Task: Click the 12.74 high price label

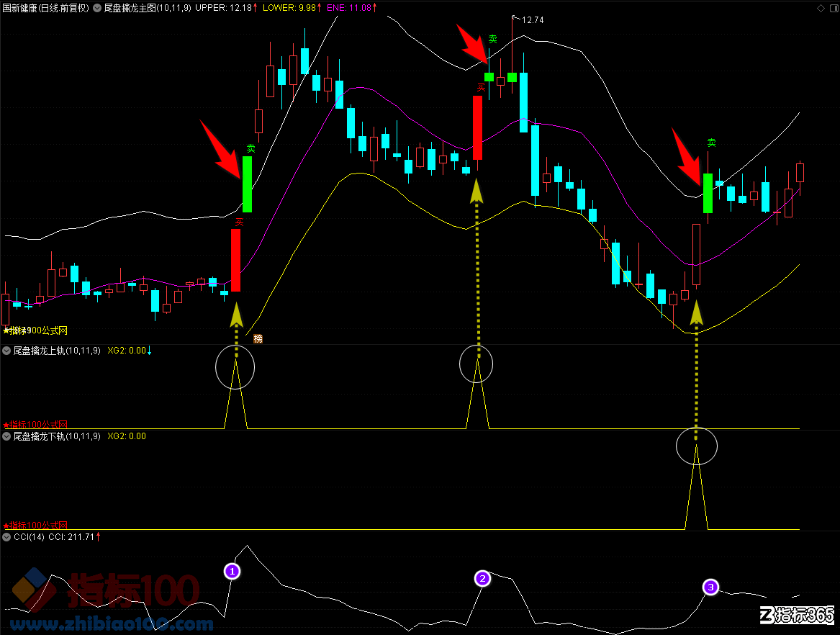Action: (533, 20)
